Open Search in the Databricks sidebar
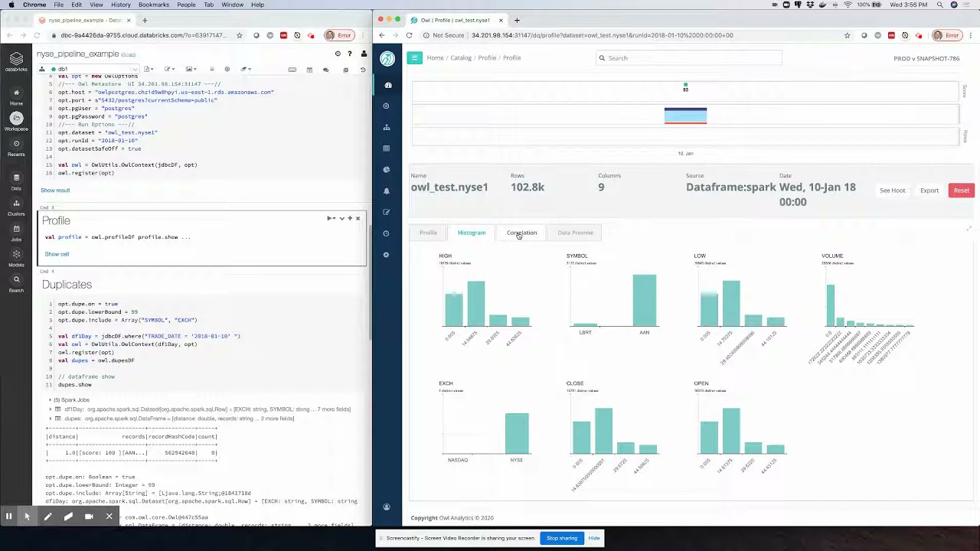 pos(16,283)
